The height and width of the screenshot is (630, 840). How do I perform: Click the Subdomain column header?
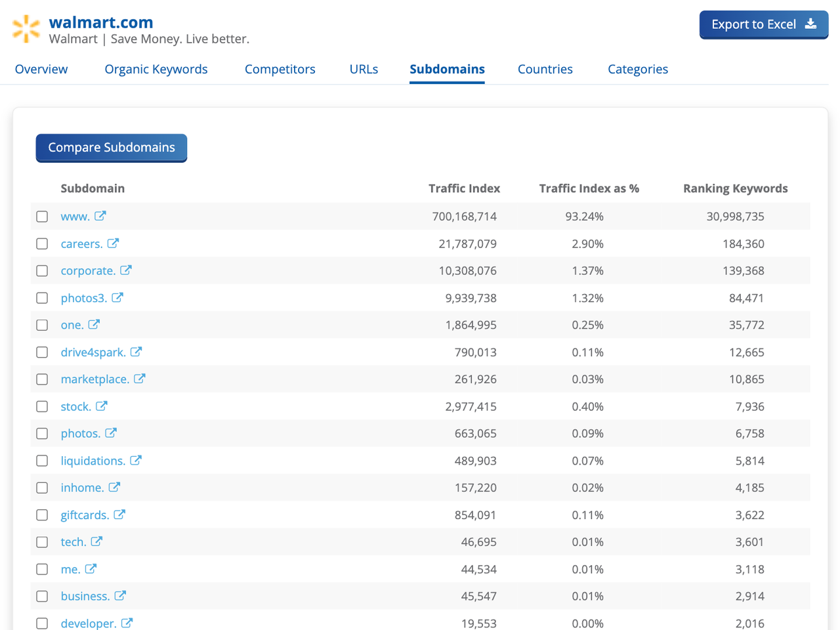[x=93, y=188]
